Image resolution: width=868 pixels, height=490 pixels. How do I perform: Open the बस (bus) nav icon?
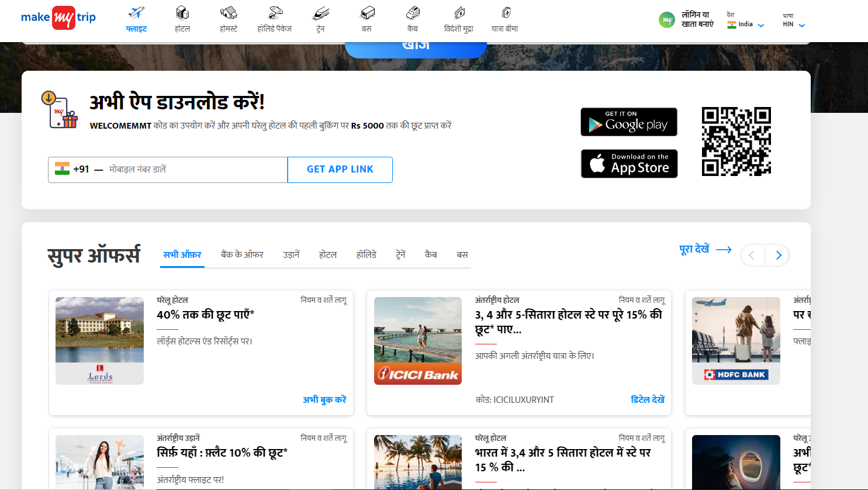pyautogui.click(x=367, y=12)
